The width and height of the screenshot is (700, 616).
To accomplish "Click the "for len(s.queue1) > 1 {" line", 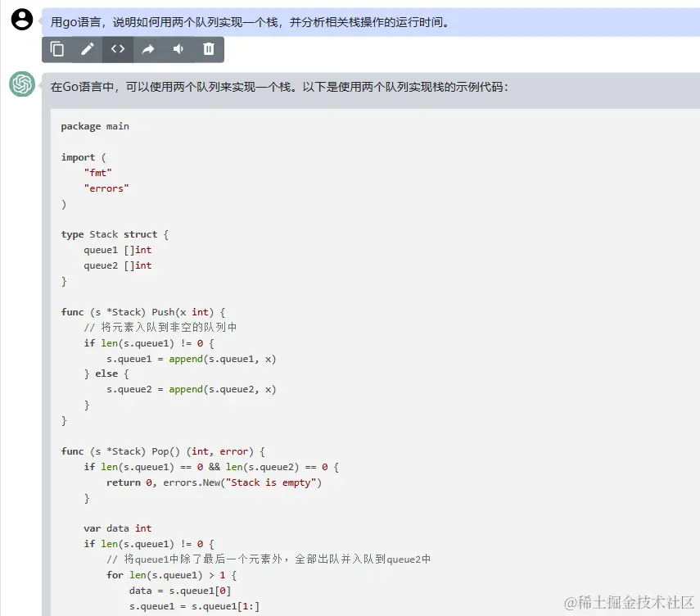I will pyautogui.click(x=172, y=575).
